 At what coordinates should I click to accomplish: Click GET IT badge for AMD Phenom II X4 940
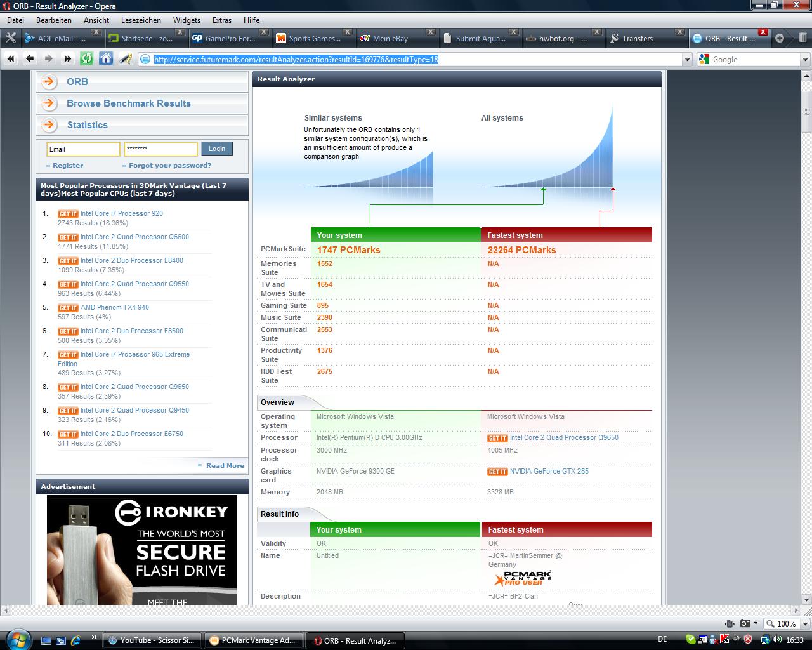point(68,308)
